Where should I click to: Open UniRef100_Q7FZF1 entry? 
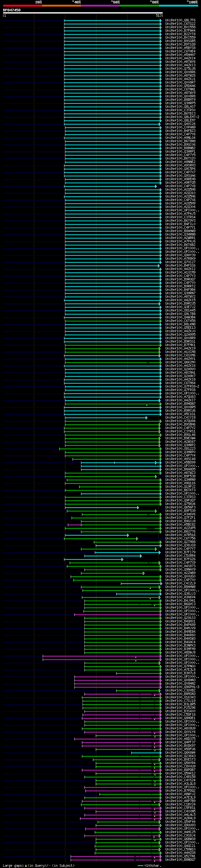pos(180,518)
